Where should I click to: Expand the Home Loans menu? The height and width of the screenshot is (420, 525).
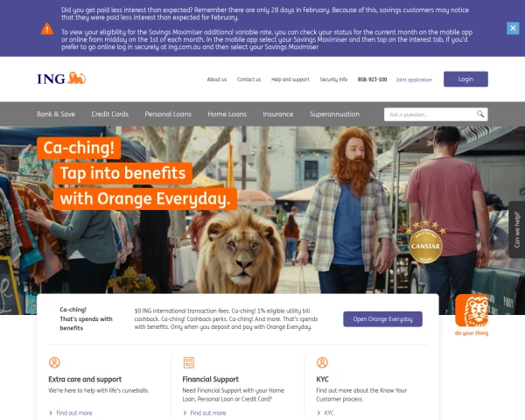point(227,115)
